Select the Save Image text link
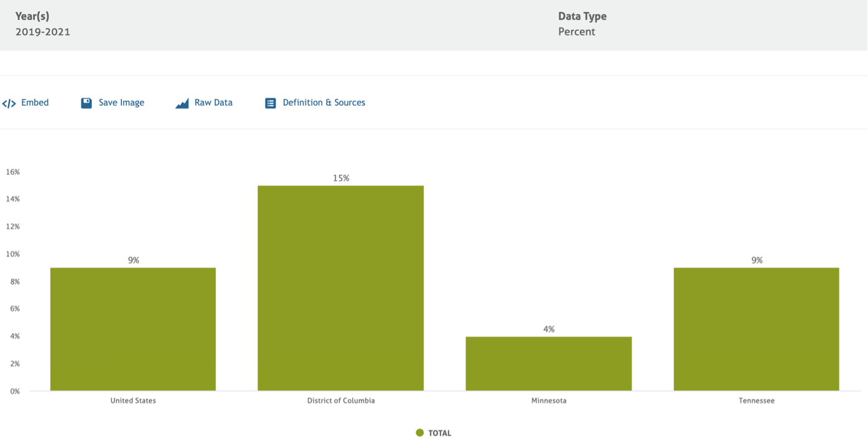The height and width of the screenshot is (446, 868). tap(121, 103)
